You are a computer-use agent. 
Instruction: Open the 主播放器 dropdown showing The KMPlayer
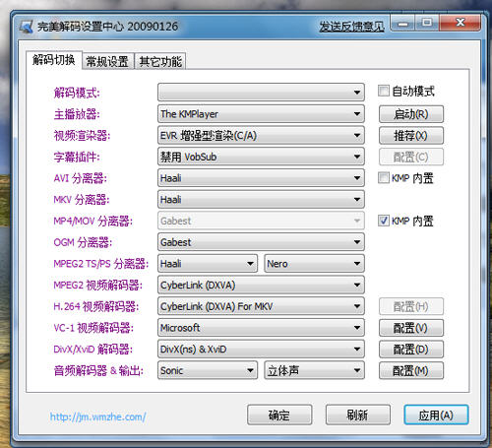(x=261, y=114)
